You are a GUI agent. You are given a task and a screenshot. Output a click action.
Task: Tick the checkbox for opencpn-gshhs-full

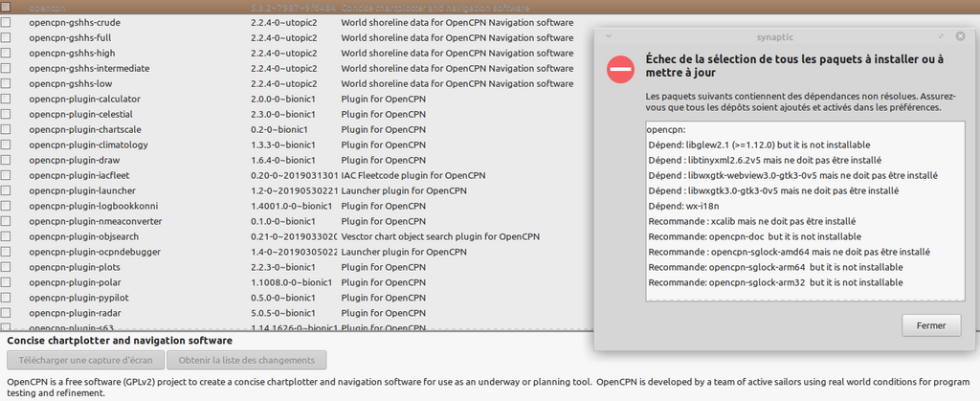6,37
